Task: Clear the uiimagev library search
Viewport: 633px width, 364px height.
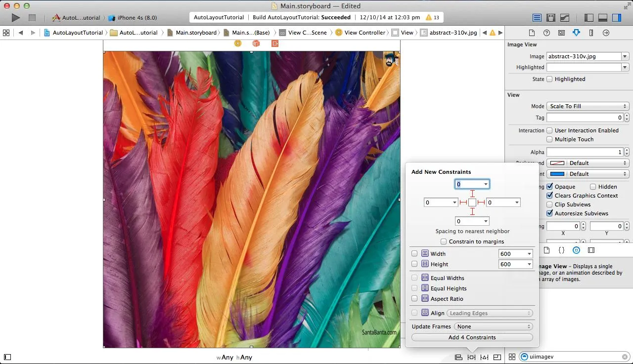Action: pyautogui.click(x=625, y=357)
